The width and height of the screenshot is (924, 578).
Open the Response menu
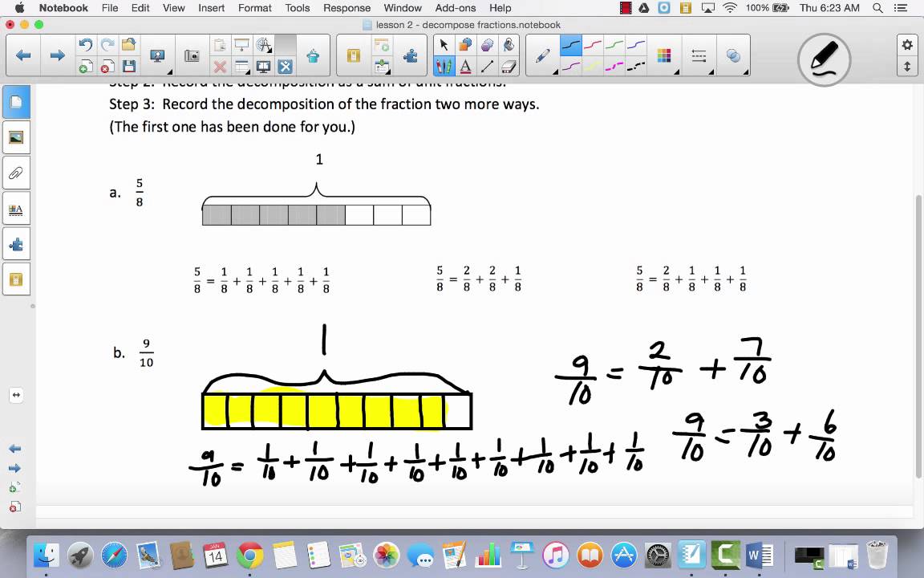[x=346, y=8]
